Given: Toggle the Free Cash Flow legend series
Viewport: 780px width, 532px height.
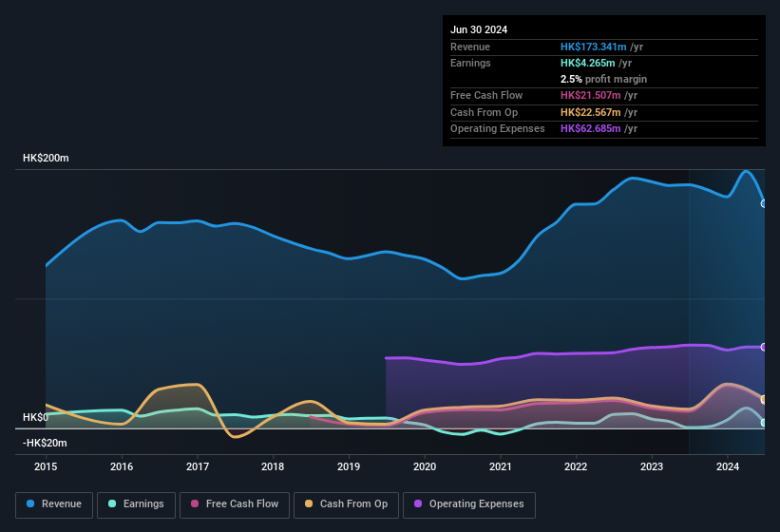Looking at the screenshot, I should (x=235, y=504).
